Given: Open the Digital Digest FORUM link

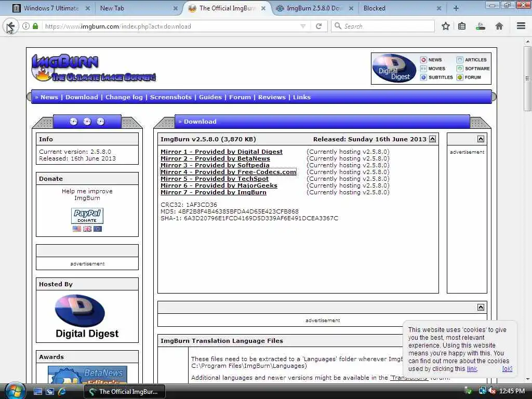Looking at the screenshot, I should pos(469,77).
